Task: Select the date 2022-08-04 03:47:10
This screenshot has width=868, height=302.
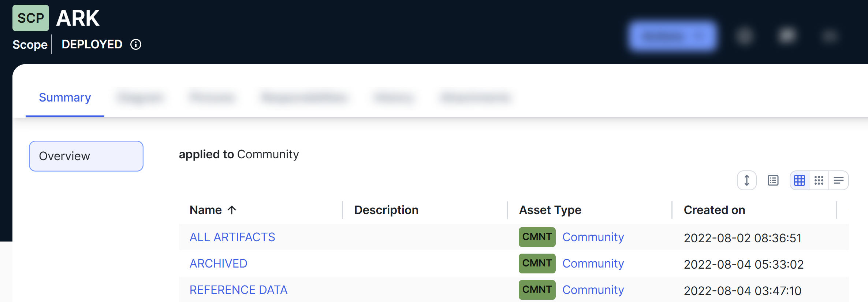Action: tap(742, 291)
